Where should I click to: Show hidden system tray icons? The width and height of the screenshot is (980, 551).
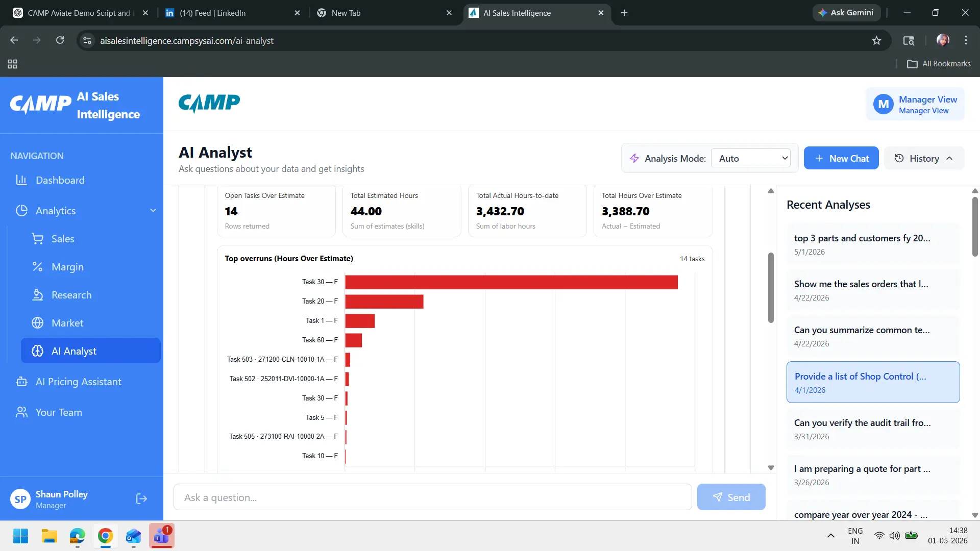(830, 536)
